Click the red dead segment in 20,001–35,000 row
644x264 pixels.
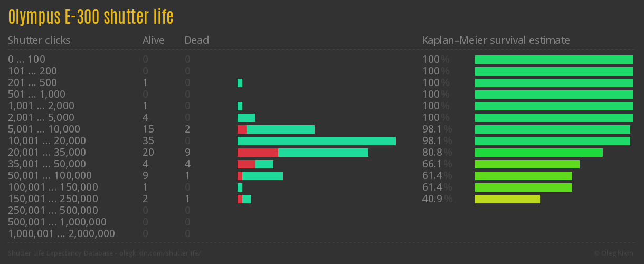tap(258, 153)
